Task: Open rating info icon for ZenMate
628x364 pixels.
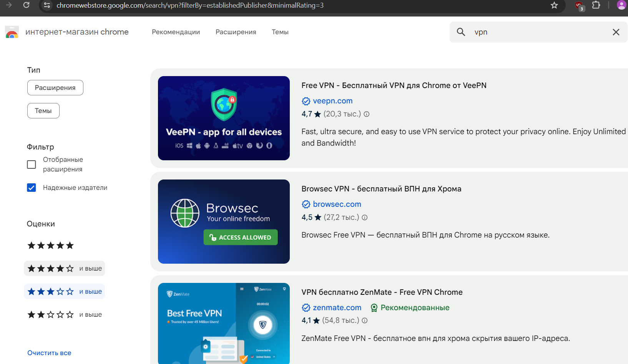Action: pyautogui.click(x=365, y=321)
